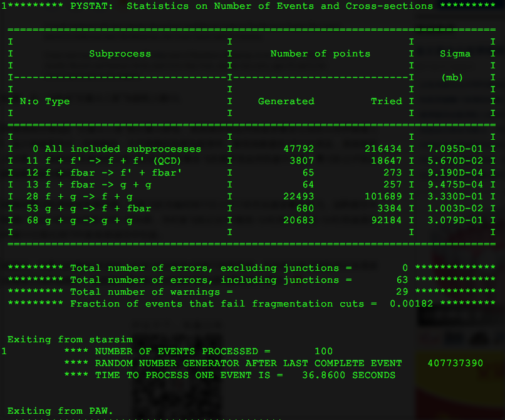The height and width of the screenshot is (420, 505).
Task: Click the 'Sigma' column header
Action: pyautogui.click(x=455, y=53)
